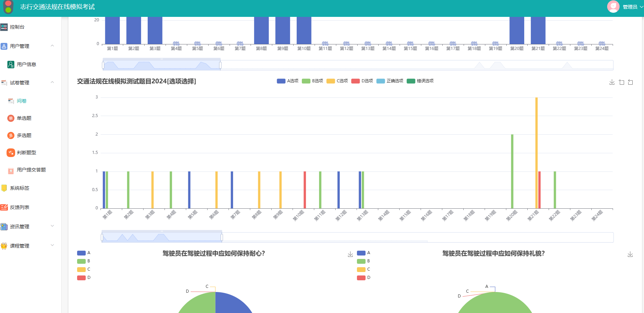Open the administrator avatar menu
Viewport: 644px width, 313px height.
tap(613, 7)
